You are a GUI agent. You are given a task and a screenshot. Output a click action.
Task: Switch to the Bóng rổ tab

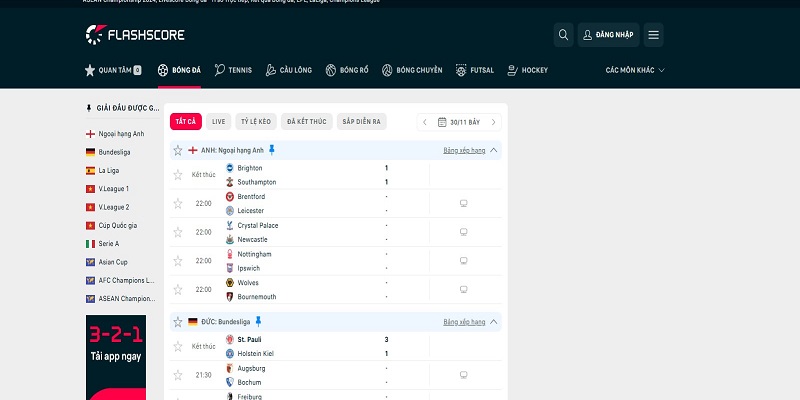pyautogui.click(x=347, y=70)
